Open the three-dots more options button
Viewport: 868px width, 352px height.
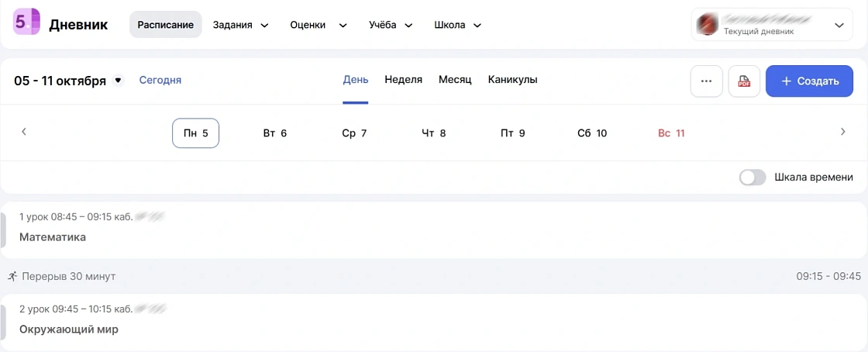tap(706, 81)
